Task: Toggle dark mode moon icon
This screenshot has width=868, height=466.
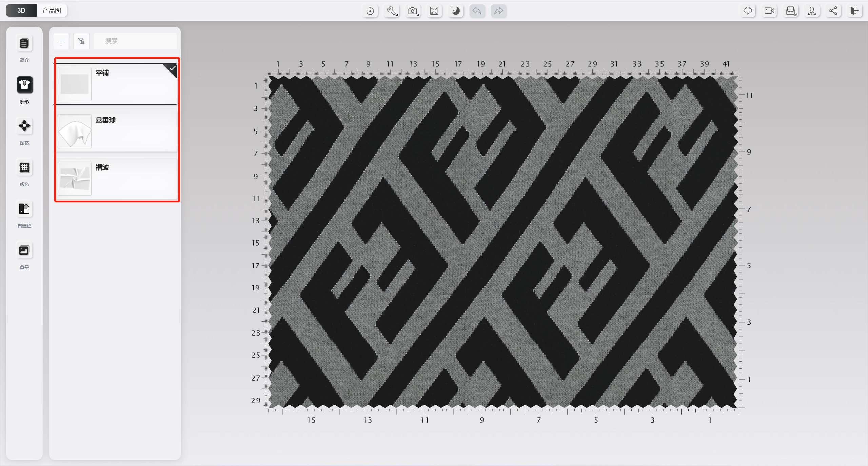Action: (x=455, y=11)
